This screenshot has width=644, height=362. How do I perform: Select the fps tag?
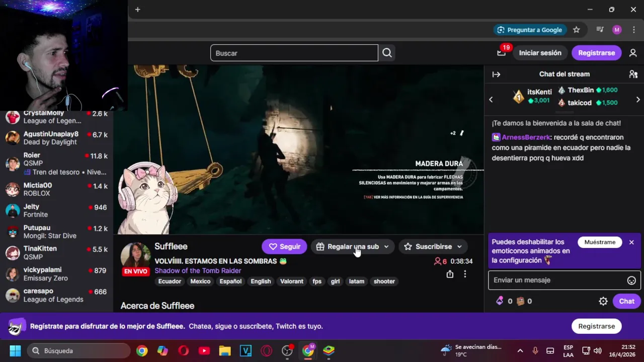(x=317, y=282)
